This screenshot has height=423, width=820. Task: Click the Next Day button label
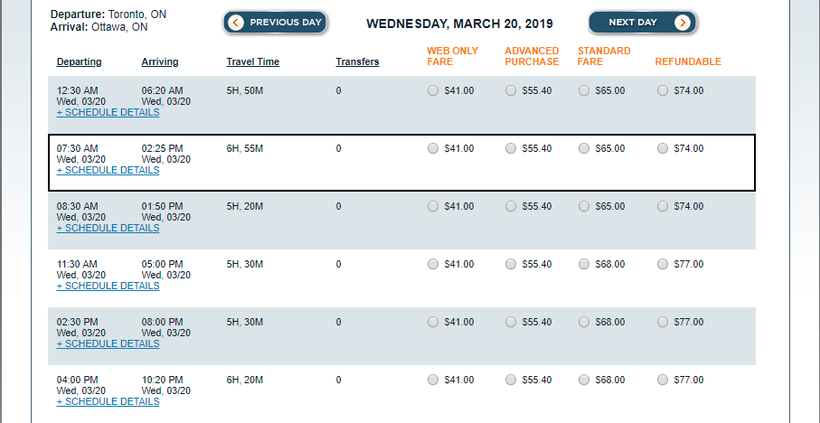coord(632,22)
